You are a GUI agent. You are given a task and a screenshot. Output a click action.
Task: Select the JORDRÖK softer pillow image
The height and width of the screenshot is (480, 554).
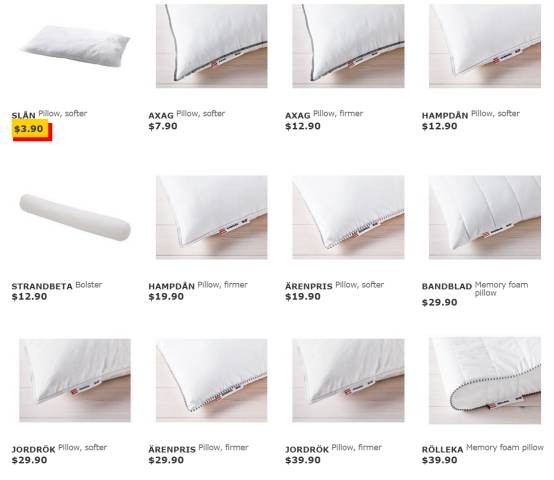pos(75,380)
